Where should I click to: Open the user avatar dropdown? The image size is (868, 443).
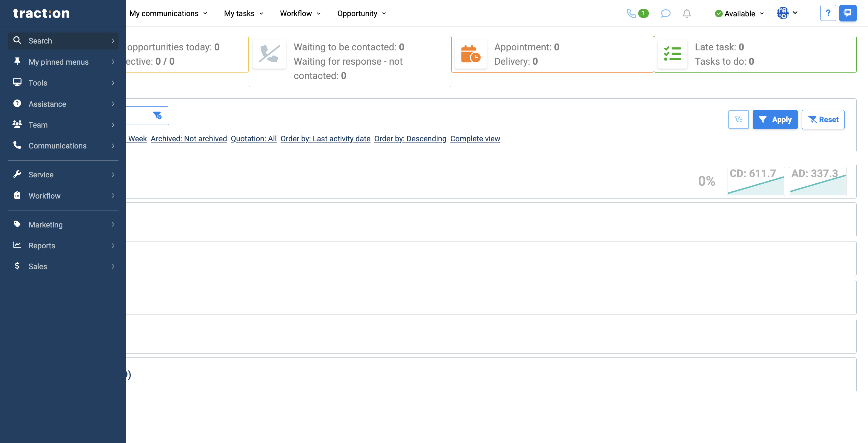coord(787,13)
